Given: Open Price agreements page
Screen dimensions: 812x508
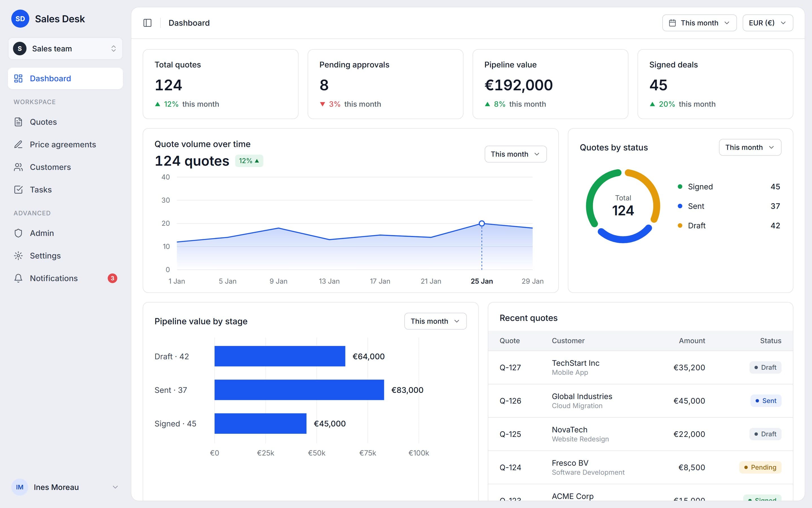Looking at the screenshot, I should (65, 144).
